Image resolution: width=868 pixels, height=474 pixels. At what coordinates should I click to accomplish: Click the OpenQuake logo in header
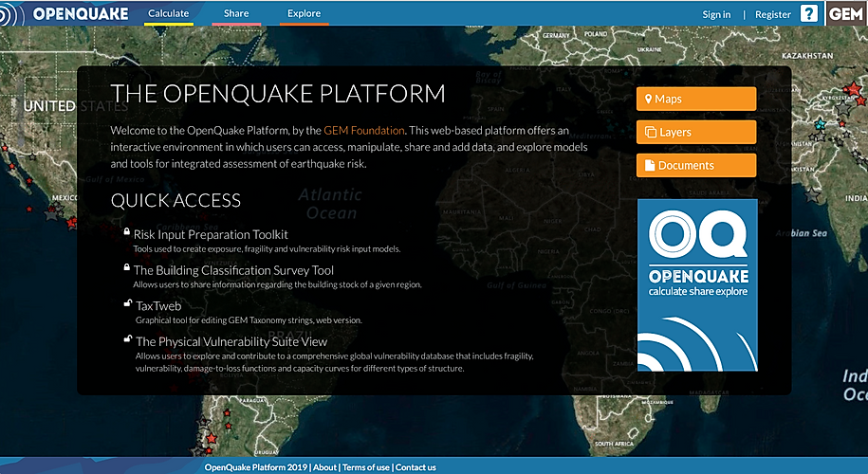click(65, 13)
